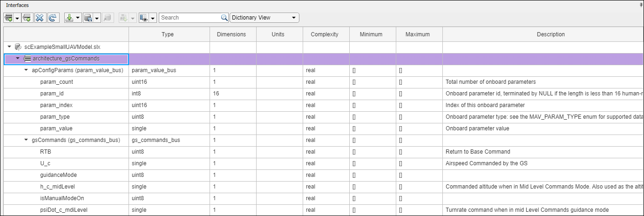Click the import interfaces icon
The height and width of the screenshot is (216, 644).
pyautogui.click(x=69, y=18)
